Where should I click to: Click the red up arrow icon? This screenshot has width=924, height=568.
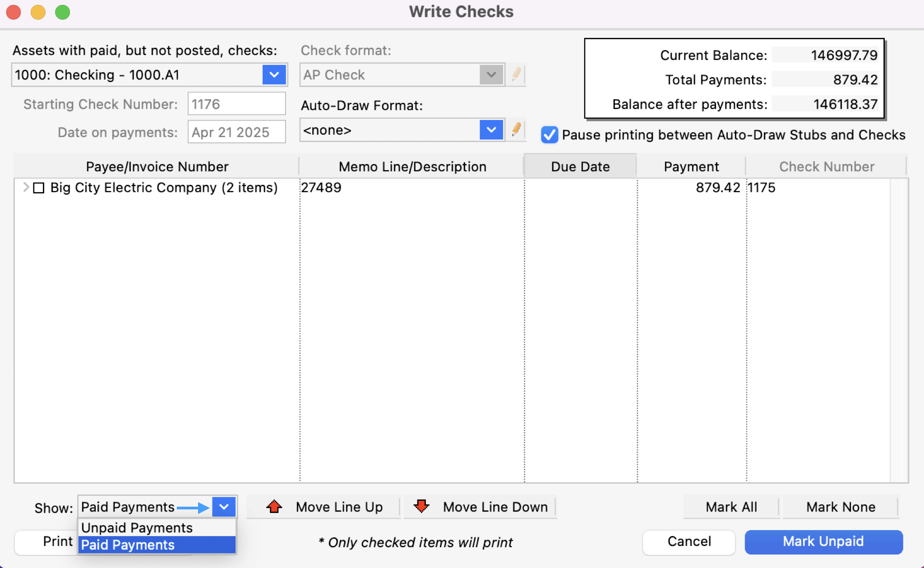(274, 507)
